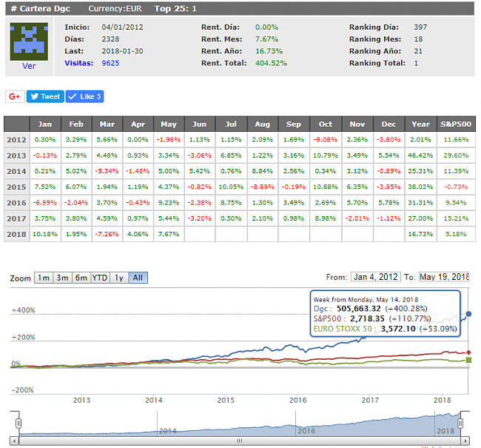Set chart zoom to 3m
The height and width of the screenshot is (448, 481).
click(x=63, y=278)
